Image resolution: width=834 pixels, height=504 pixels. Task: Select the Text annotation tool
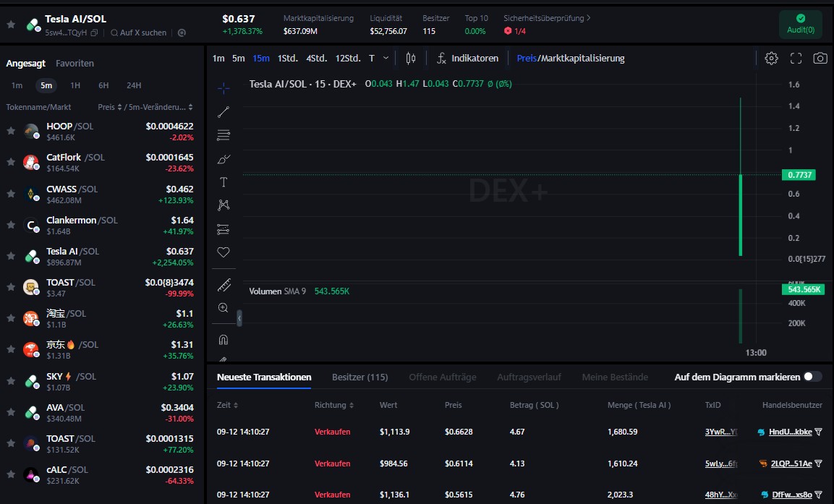click(x=224, y=182)
